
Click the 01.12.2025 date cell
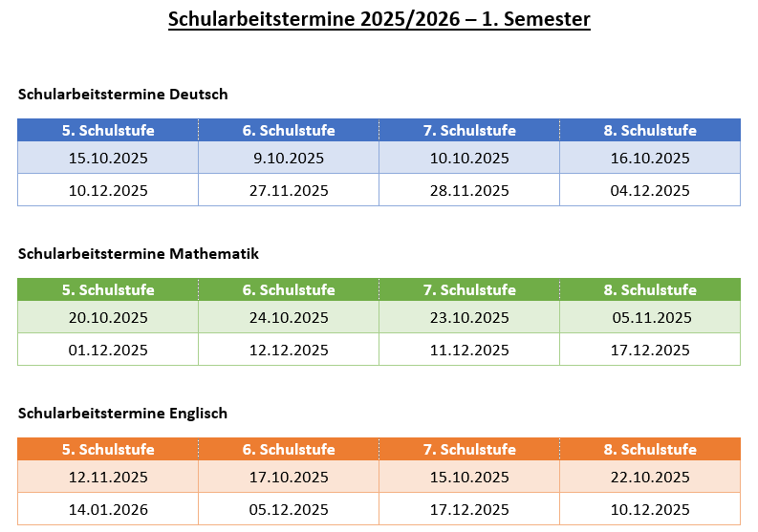pos(108,350)
